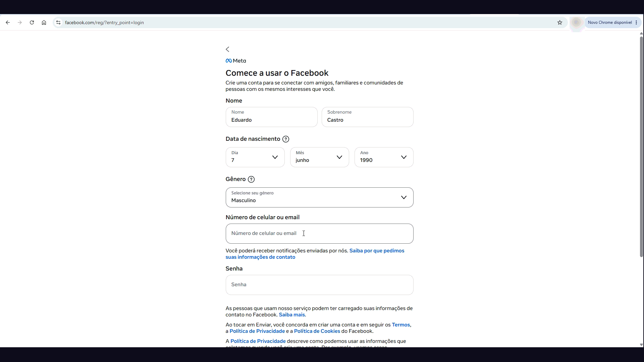Open the Dia dropdown
Viewport: 644px width, 362px height.
point(255,157)
